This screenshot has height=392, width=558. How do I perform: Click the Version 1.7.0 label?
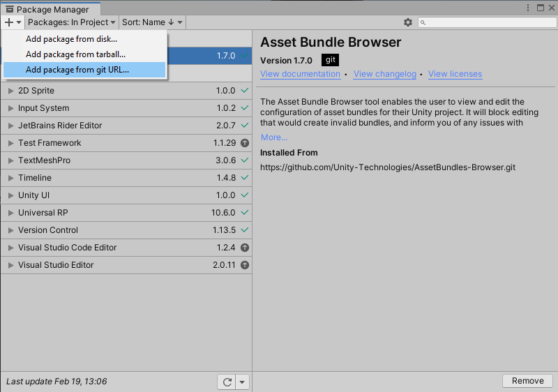(286, 61)
